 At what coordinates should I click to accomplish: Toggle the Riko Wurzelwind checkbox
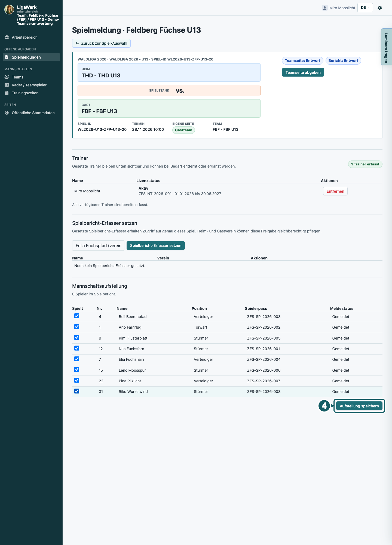(x=77, y=391)
